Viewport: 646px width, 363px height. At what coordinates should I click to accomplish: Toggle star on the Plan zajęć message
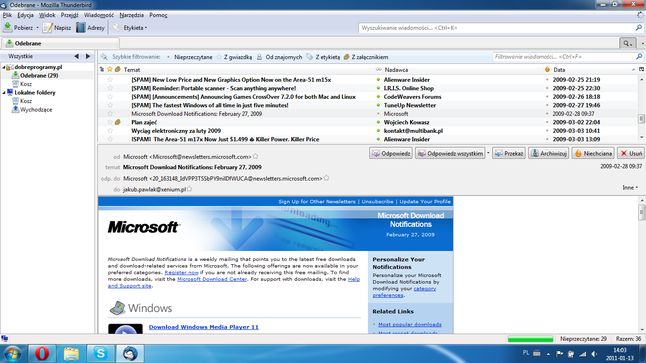pyautogui.click(x=110, y=122)
